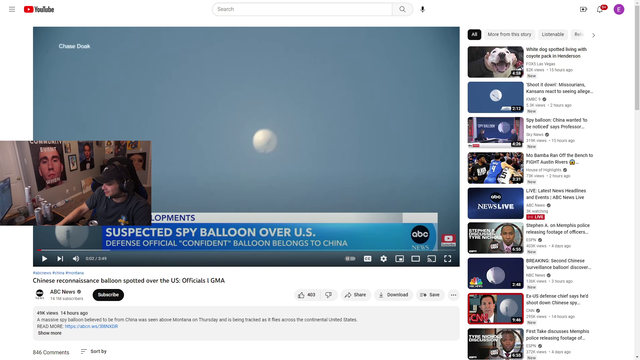The image size is (640, 360).
Task: Open CNN Ex-US defense chief thumbnail
Action: [496, 309]
